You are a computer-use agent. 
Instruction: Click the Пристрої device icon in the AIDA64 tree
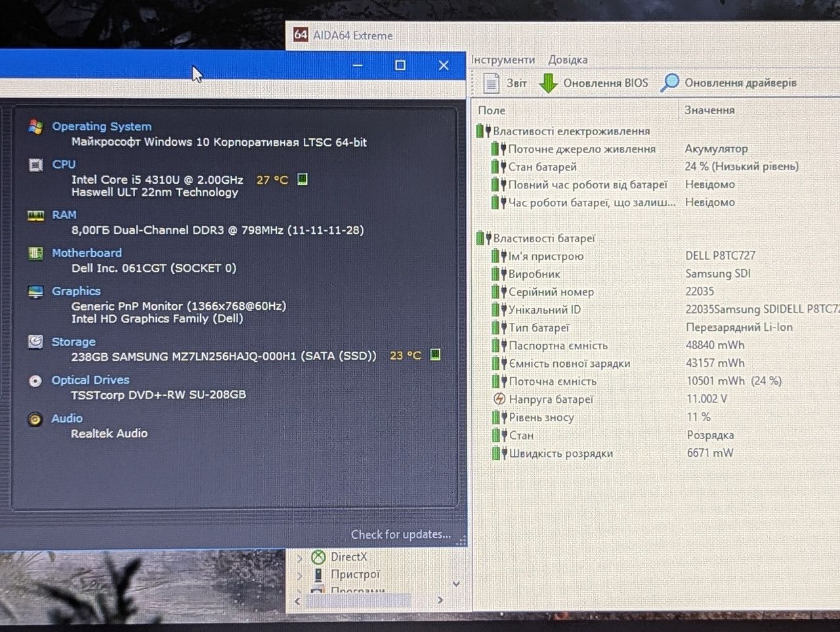(318, 575)
